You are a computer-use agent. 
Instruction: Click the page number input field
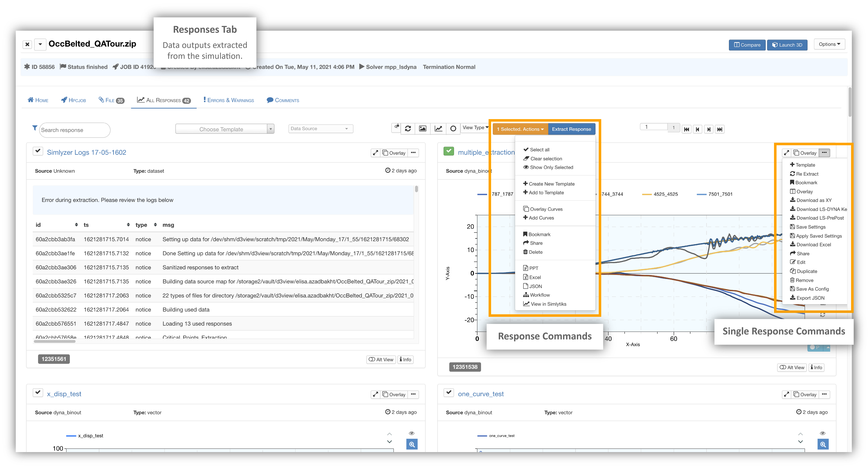tap(654, 127)
